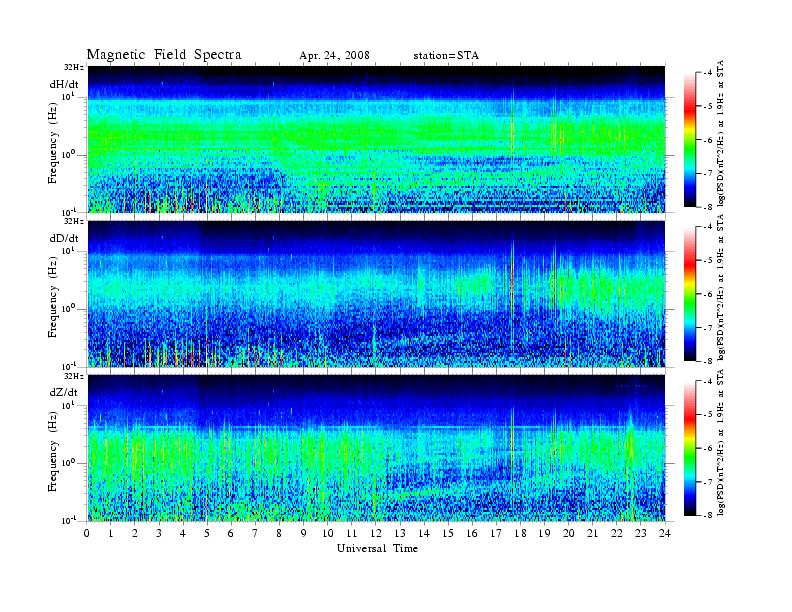The image size is (792, 612).
Task: Click time-axis tick label '1'
Action: pyautogui.click(x=111, y=533)
